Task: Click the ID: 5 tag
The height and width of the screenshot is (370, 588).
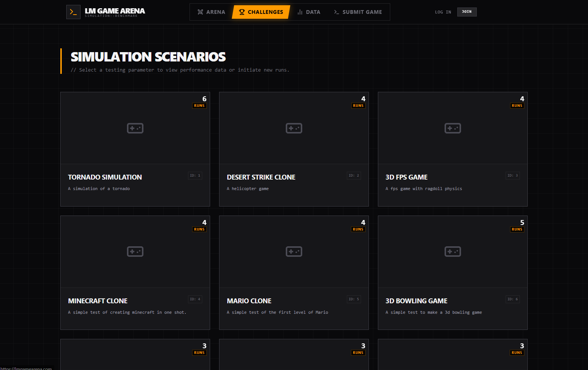Action: click(354, 299)
